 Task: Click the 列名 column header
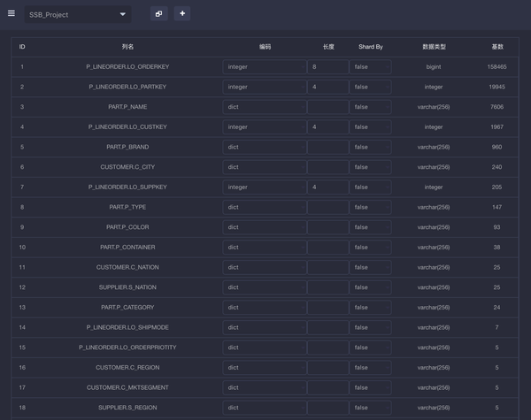click(127, 47)
